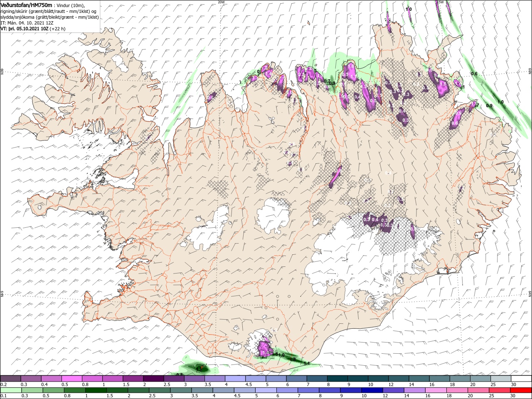Click the 15W longitude label at the top edge

click(x=441, y=2)
